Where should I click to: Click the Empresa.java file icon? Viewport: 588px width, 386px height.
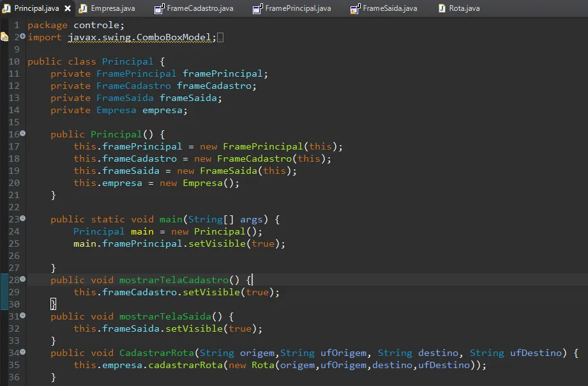pos(83,8)
